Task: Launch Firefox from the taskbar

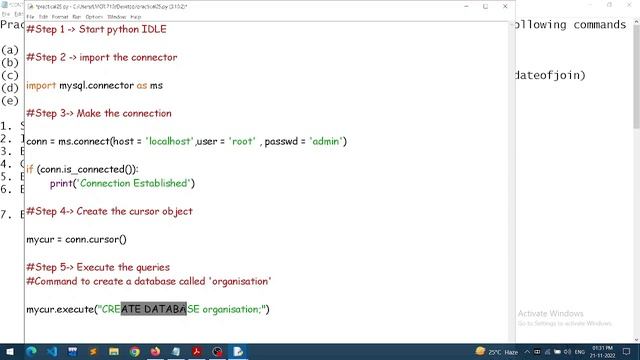Action: tap(156, 351)
